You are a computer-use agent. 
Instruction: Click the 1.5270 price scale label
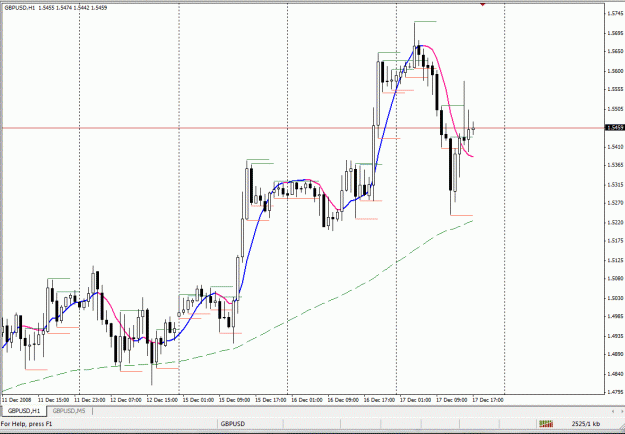pos(615,203)
